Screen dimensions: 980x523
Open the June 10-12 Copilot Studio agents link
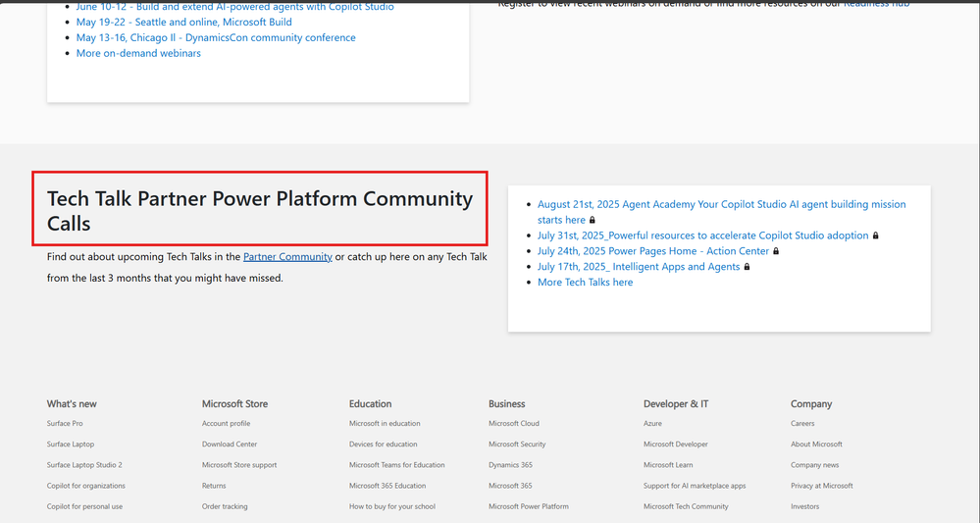point(235,7)
